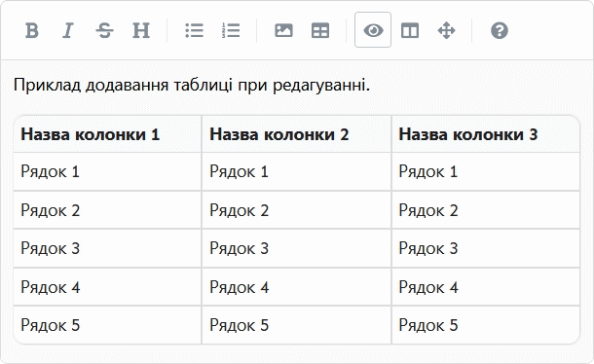Click the paragraph Приклад додавання таблиці

[192, 86]
